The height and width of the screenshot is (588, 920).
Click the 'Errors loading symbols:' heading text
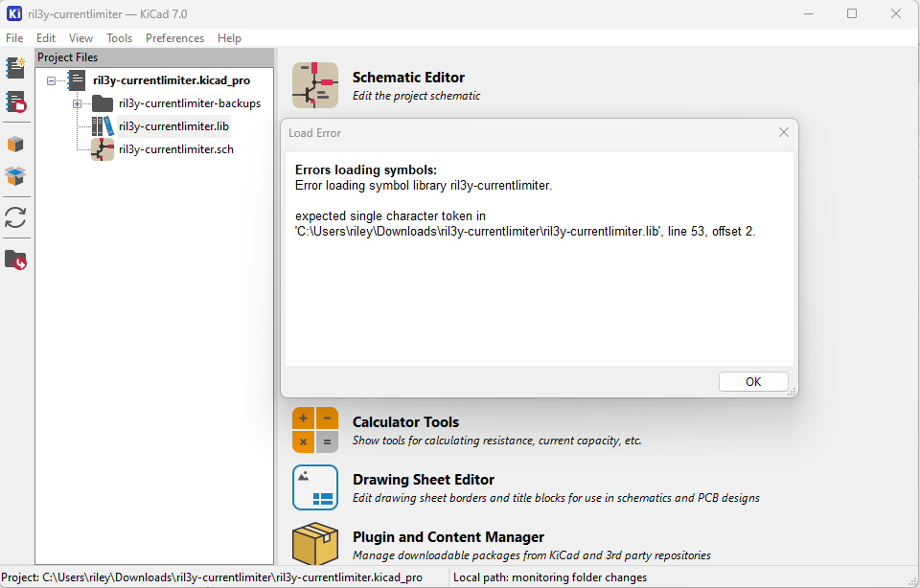(x=365, y=170)
